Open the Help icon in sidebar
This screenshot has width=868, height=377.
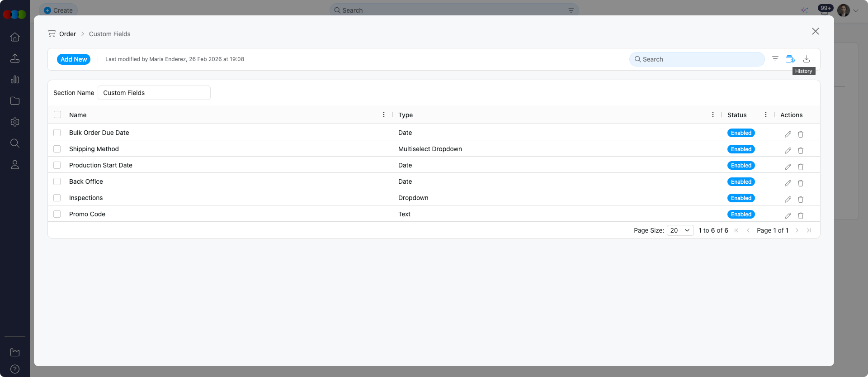pyautogui.click(x=15, y=369)
